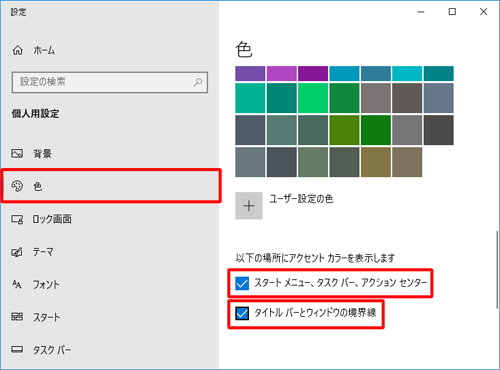Screen dimensions: 500x370
Task: Pick the dark magenta-purple swatch in the top row
Action: coord(313,74)
